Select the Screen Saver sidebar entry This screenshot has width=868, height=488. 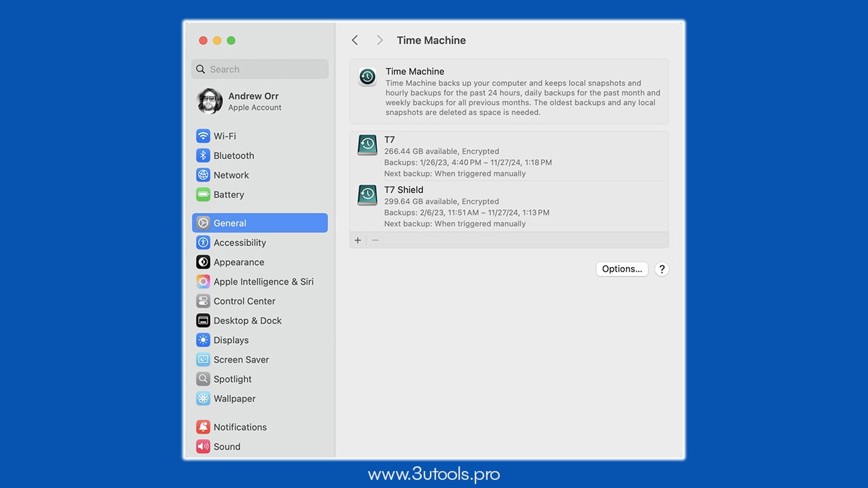[x=241, y=359]
